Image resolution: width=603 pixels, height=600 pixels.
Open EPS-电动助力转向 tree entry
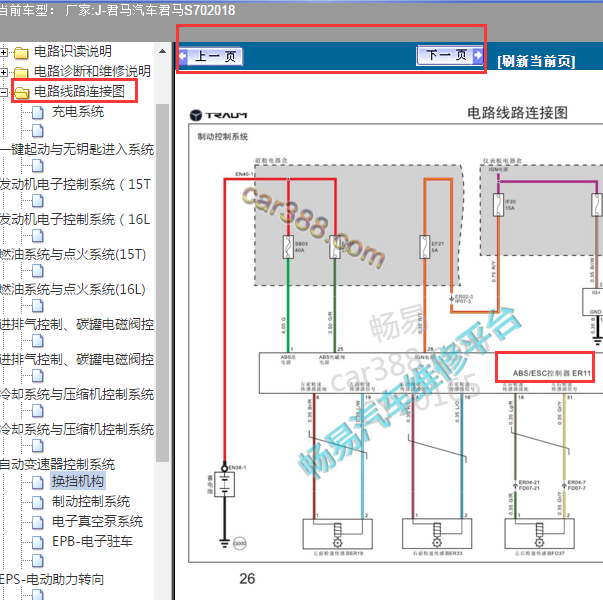point(52,579)
